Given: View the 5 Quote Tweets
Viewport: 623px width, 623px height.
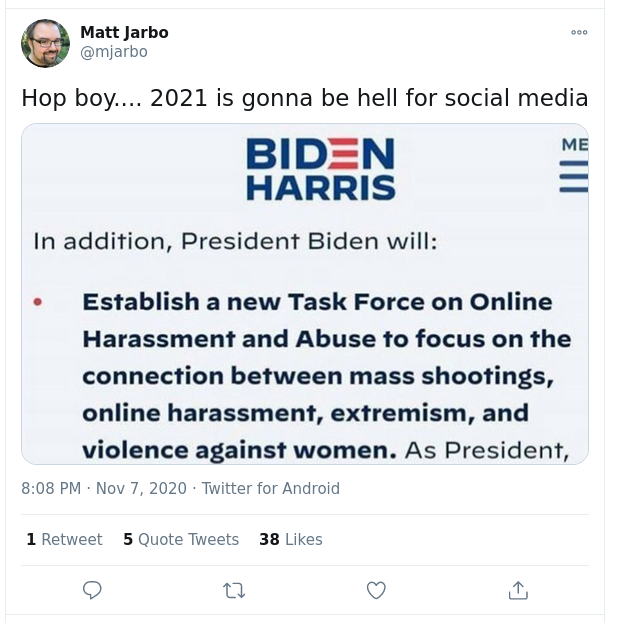Looking at the screenshot, I should (x=181, y=539).
